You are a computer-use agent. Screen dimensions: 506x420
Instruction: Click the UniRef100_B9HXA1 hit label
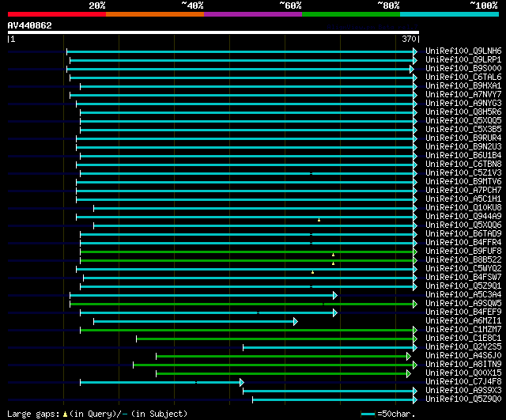tap(463, 86)
